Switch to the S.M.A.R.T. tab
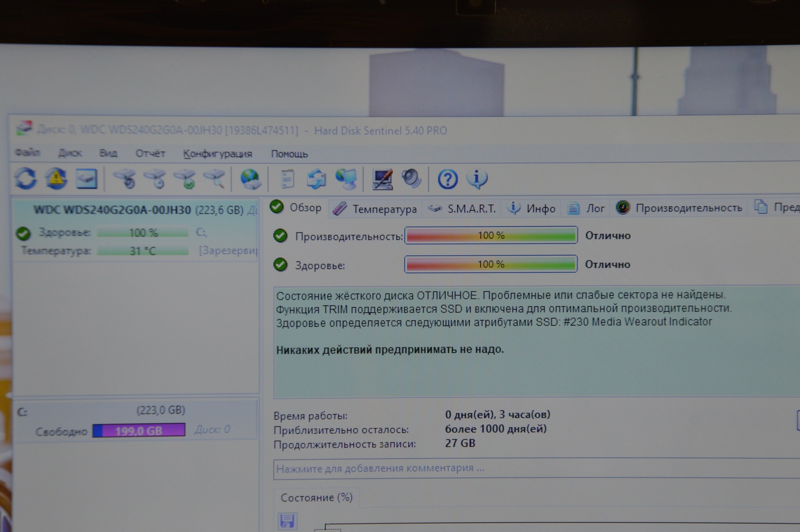The width and height of the screenshot is (800, 532). (462, 209)
